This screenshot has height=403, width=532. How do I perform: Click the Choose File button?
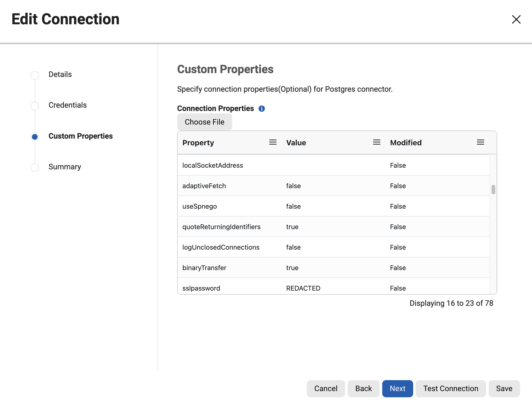204,122
